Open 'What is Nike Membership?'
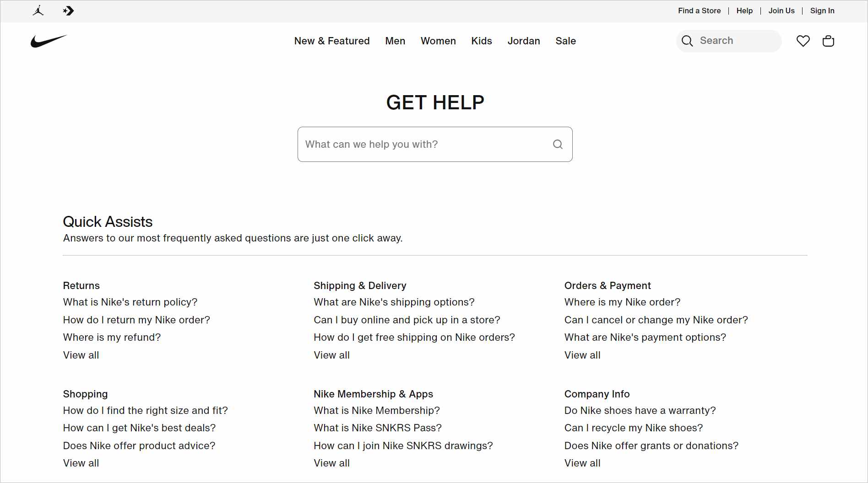Viewport: 868px width, 483px height. (376, 411)
